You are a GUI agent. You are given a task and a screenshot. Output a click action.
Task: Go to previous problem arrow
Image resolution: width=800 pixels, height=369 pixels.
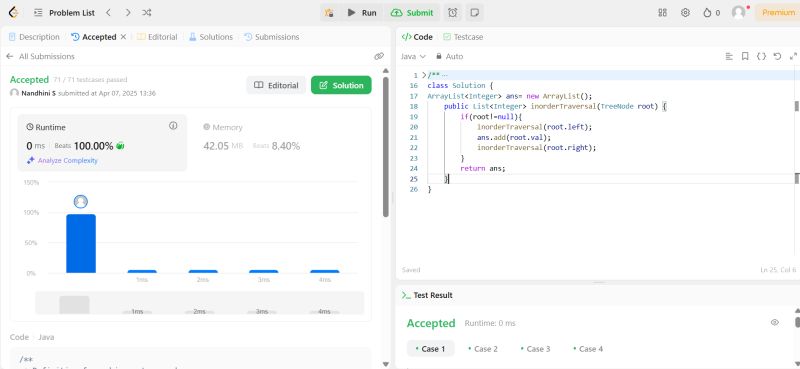108,13
